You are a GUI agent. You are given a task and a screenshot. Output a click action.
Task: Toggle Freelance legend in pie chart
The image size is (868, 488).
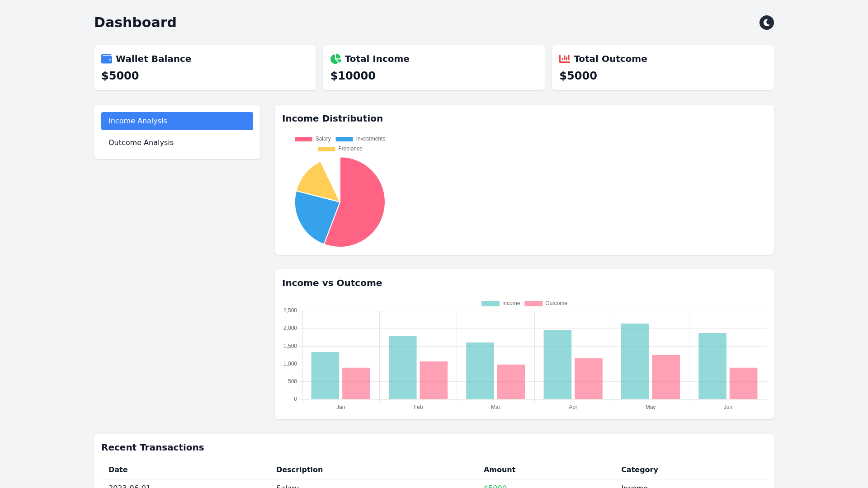pos(340,149)
